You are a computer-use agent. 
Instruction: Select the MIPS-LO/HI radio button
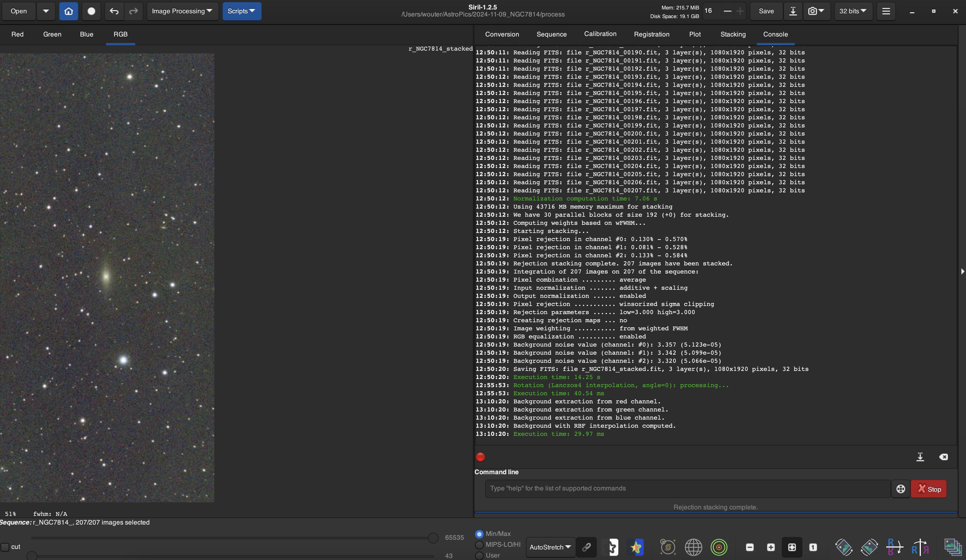(x=479, y=545)
